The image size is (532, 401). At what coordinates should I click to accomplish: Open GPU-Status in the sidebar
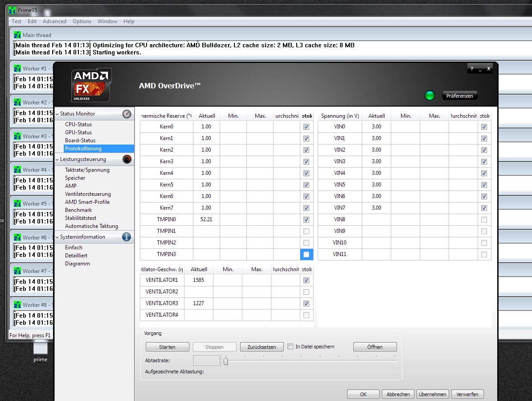coord(78,132)
